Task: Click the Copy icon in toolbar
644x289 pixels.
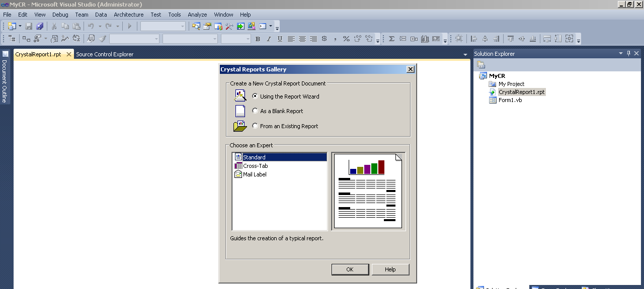Action: click(x=65, y=26)
